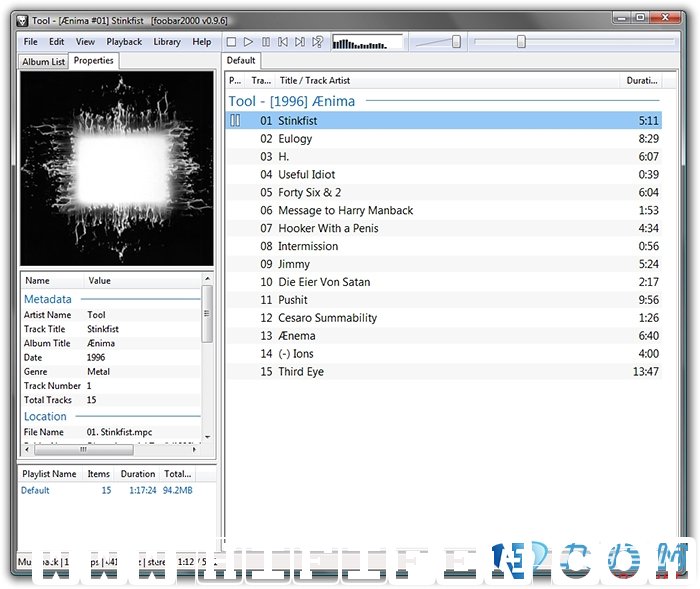The image size is (700, 589).
Task: Click the Duration column header in playlist
Action: tap(642, 80)
